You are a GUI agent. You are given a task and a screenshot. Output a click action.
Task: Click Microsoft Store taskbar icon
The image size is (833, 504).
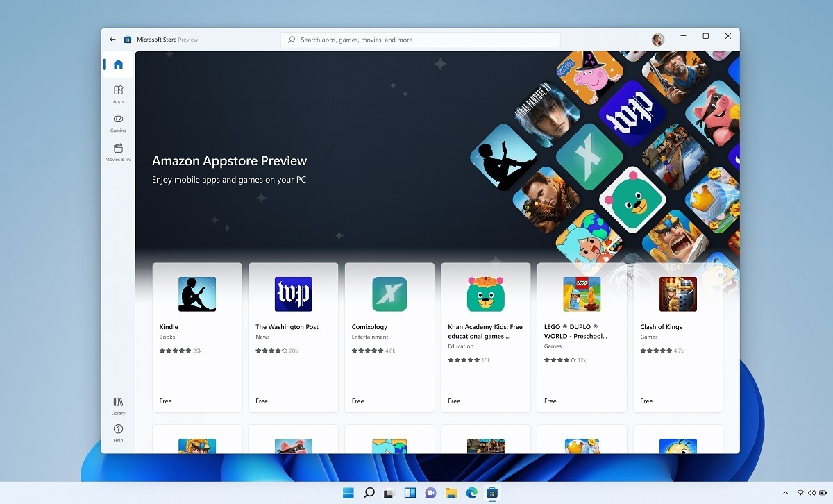pyautogui.click(x=492, y=493)
